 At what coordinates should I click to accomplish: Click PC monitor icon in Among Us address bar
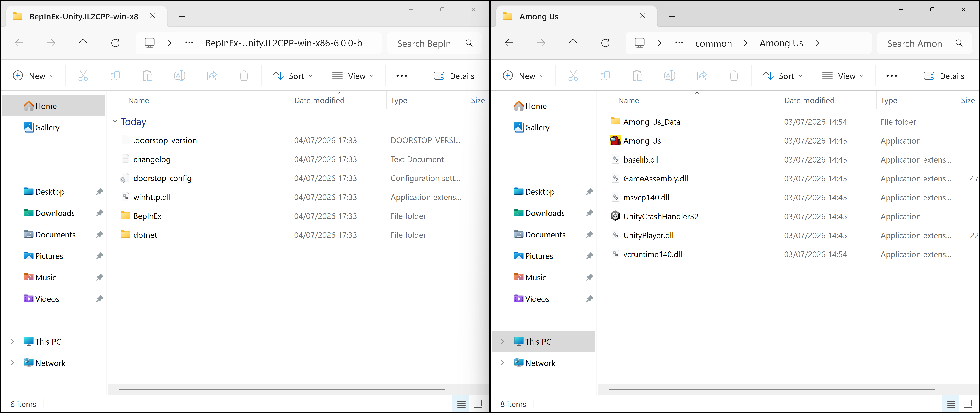639,43
